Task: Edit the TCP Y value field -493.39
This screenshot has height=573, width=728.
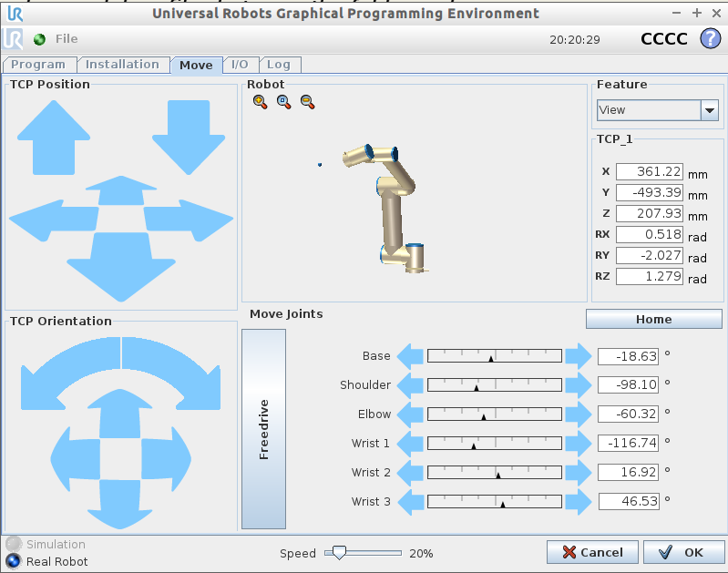Action: [650, 193]
